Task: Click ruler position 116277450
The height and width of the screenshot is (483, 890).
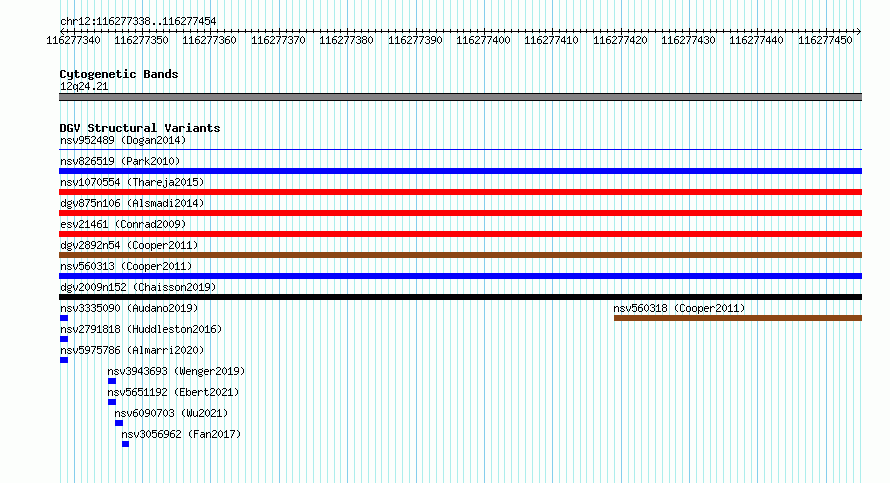Action: pos(825,40)
